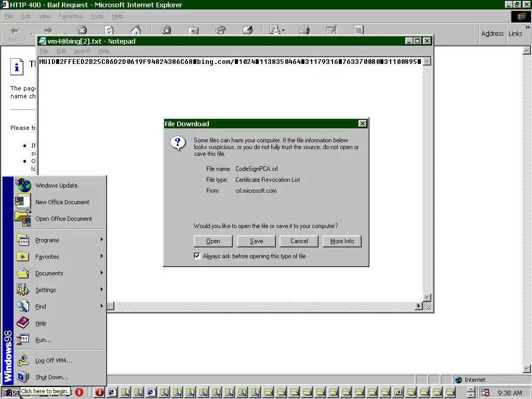Click the Start button on taskbar

coord(10,393)
